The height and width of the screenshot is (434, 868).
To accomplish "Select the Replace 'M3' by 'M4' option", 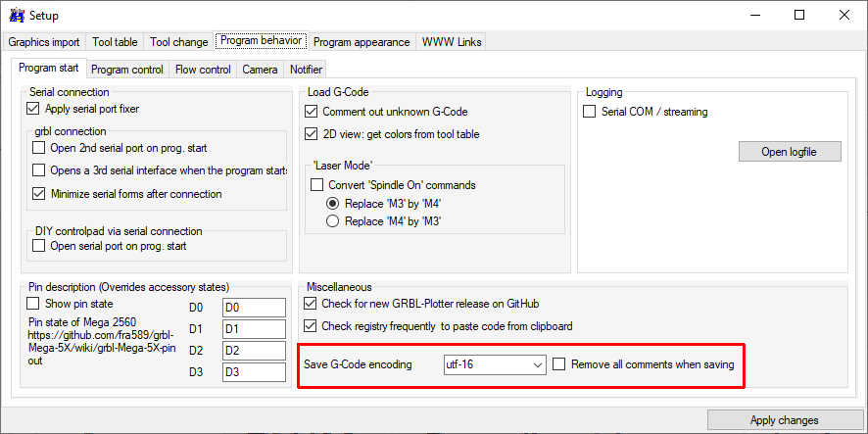I will pyautogui.click(x=333, y=203).
